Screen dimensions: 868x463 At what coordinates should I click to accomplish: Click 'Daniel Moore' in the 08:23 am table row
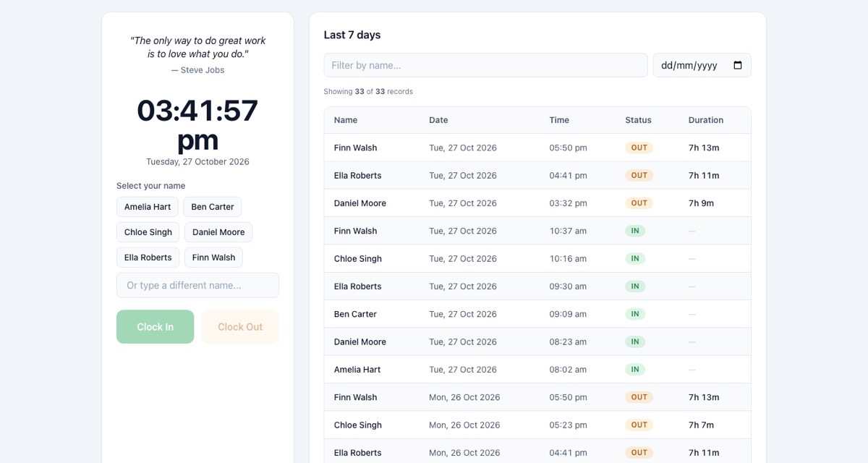[x=360, y=342]
